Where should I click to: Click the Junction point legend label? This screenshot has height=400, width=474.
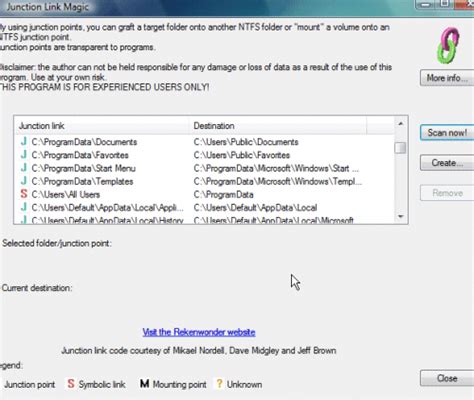(30, 384)
